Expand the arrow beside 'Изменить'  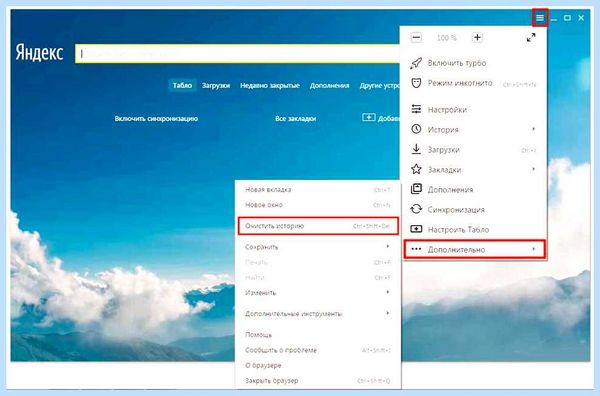[388, 292]
